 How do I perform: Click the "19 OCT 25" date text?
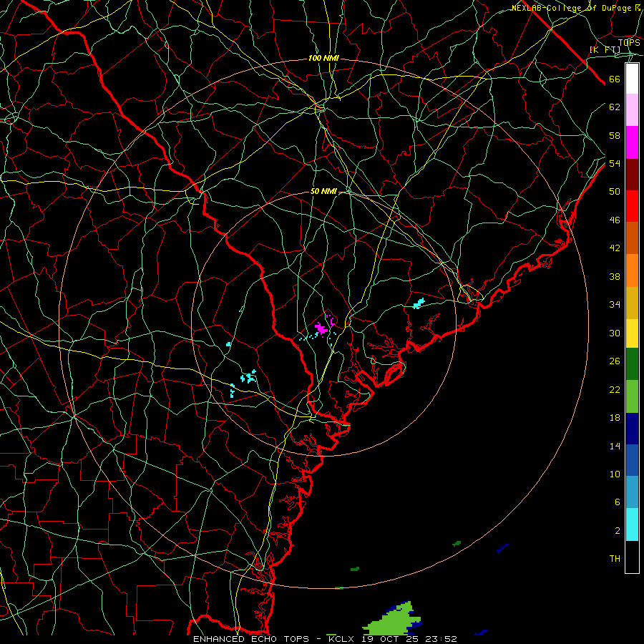390,639
